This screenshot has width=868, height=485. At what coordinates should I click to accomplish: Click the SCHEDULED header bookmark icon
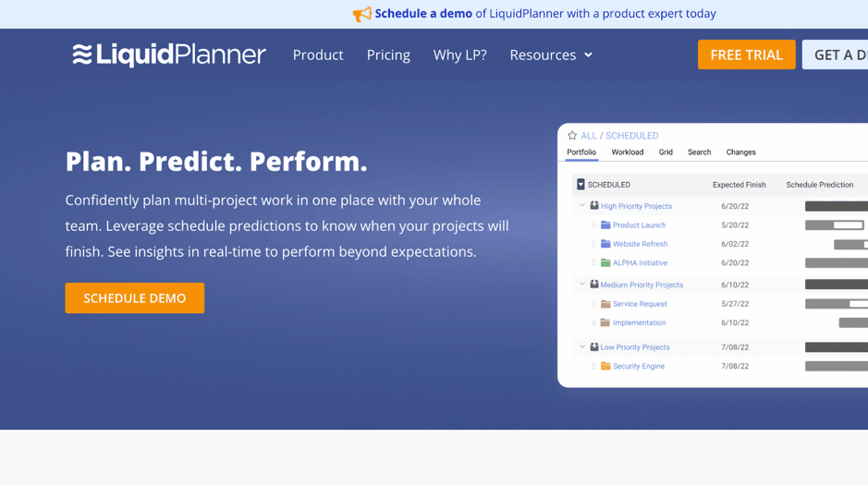pos(581,184)
